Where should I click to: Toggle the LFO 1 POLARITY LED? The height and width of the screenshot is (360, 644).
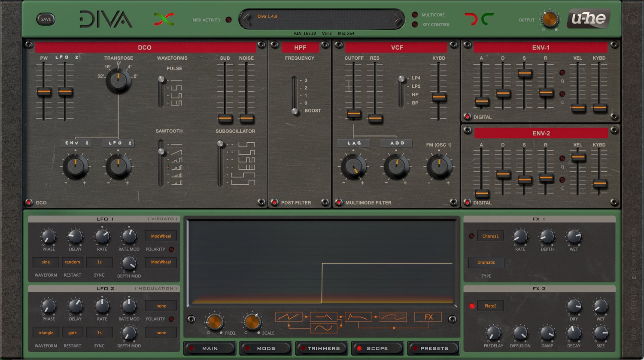tap(172, 249)
